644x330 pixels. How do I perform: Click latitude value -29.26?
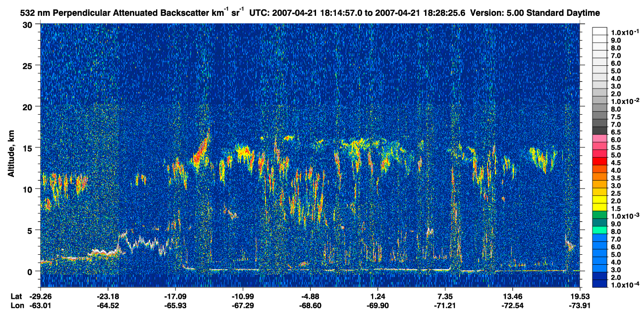click(x=40, y=296)
